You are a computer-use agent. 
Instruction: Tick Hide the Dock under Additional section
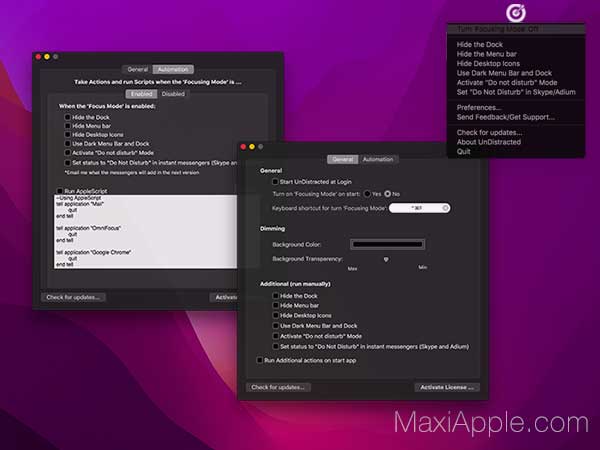point(276,296)
